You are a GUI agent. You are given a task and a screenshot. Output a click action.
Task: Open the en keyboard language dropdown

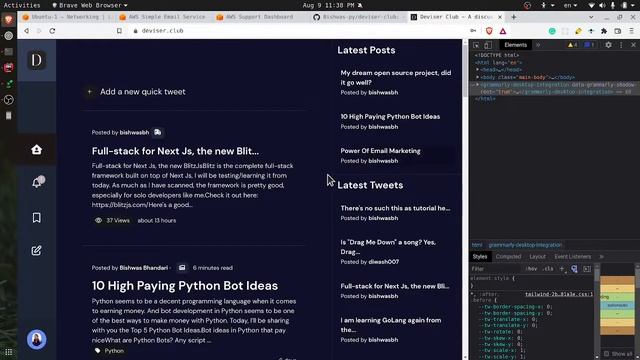570,5
